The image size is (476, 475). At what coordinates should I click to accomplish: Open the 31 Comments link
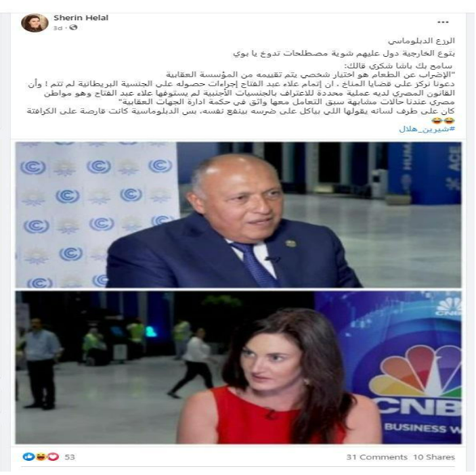[x=376, y=457]
